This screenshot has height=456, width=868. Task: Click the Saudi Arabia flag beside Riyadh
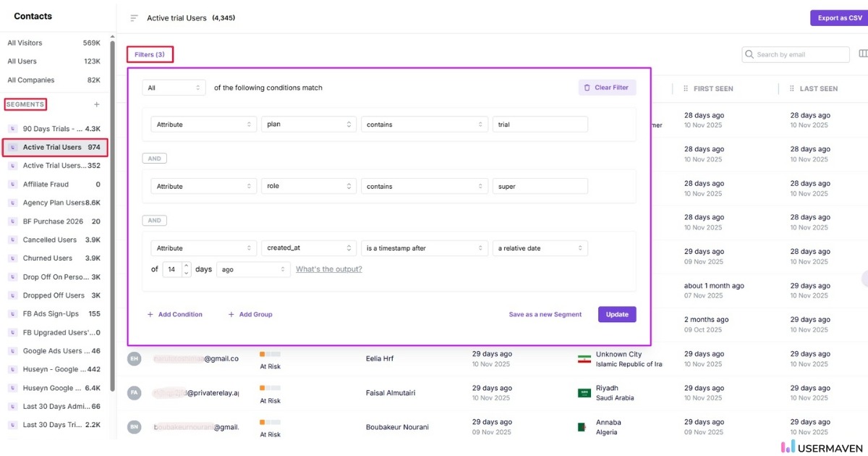(584, 392)
